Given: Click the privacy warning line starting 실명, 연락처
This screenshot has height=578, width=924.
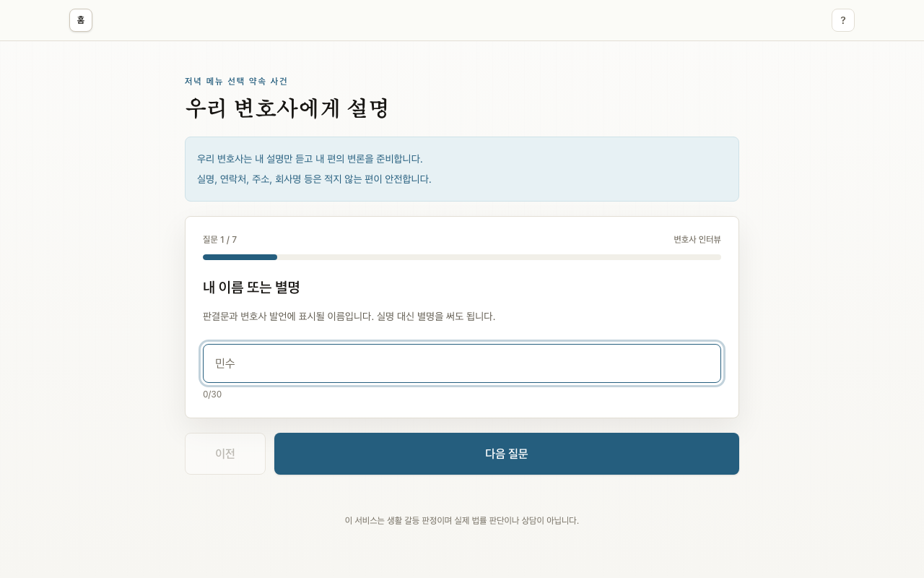Looking at the screenshot, I should [x=314, y=179].
